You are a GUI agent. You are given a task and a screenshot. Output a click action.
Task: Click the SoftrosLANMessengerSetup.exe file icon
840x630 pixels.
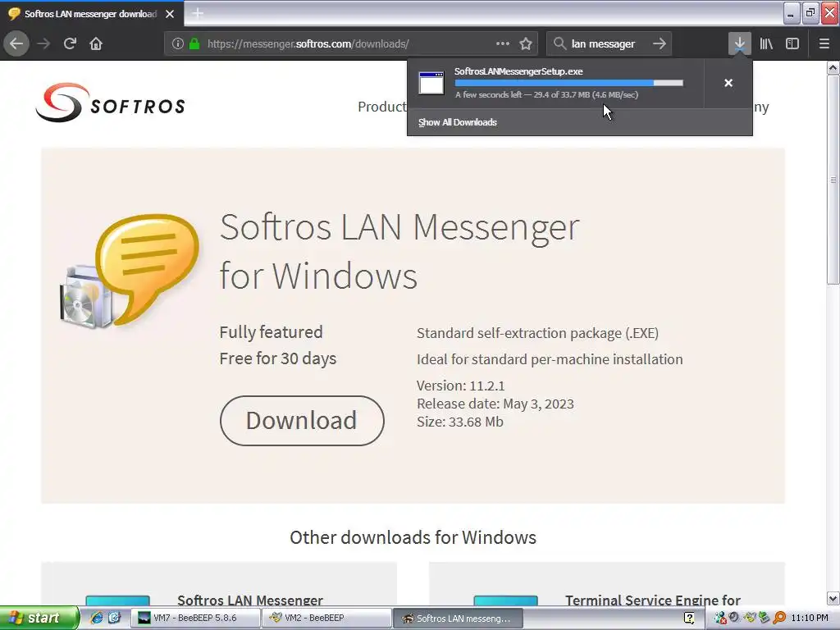click(431, 83)
